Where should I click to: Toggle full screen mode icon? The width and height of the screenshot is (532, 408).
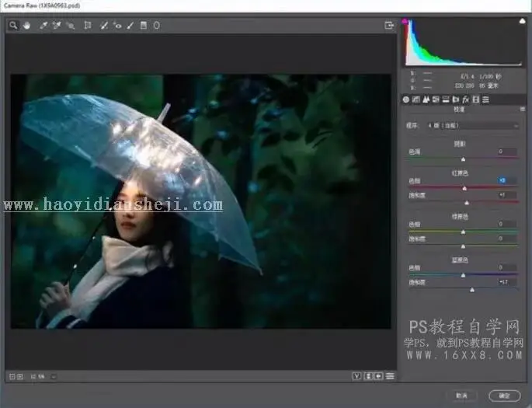(x=389, y=26)
